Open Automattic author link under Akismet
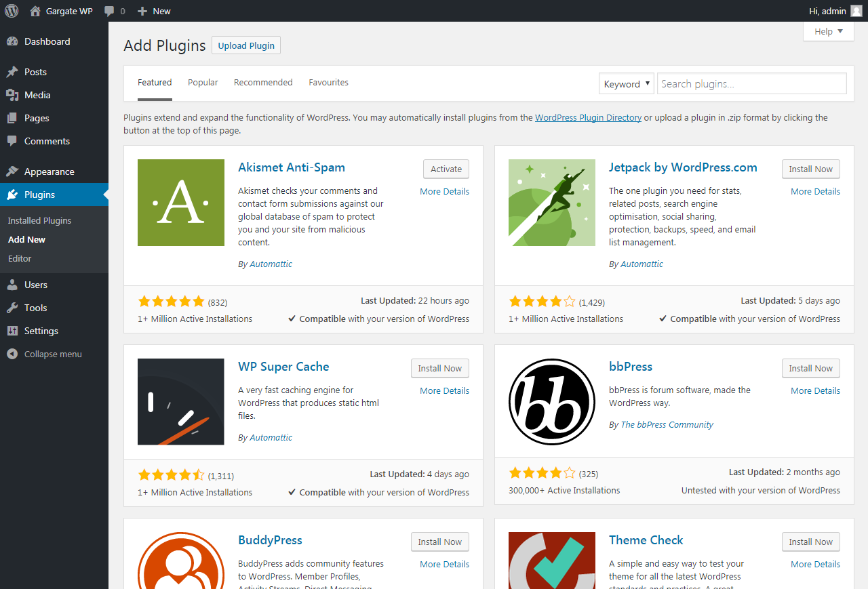 [271, 264]
